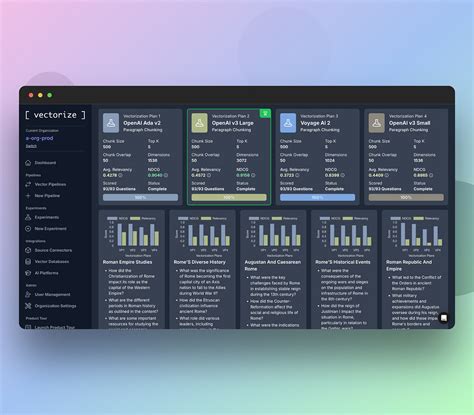Viewport: 474px width, 415px height.
Task: Open the chat widget button bottom corner
Action: pos(444,318)
